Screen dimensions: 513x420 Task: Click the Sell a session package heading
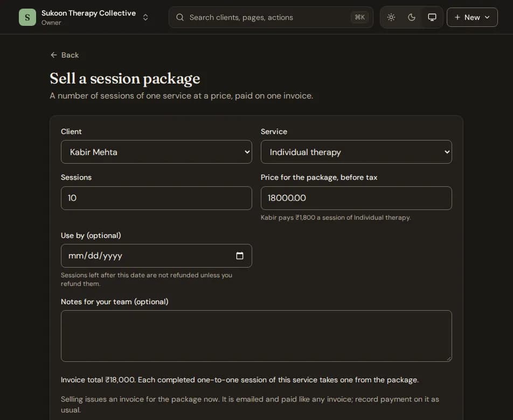click(x=125, y=79)
